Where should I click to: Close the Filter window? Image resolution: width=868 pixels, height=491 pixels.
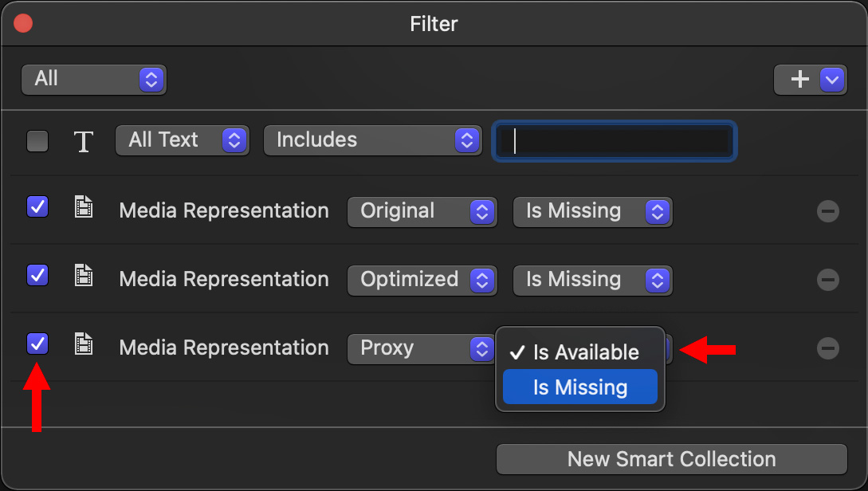(x=23, y=24)
